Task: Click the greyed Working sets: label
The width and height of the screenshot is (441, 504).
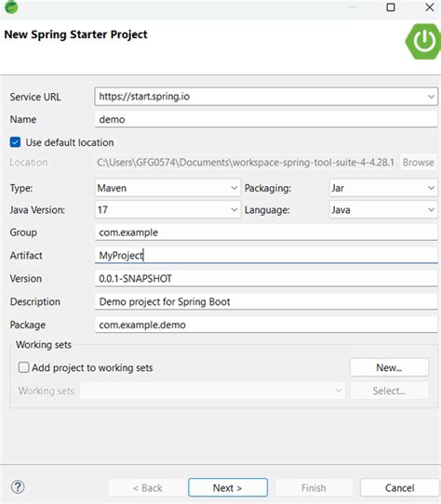Action: click(x=47, y=391)
